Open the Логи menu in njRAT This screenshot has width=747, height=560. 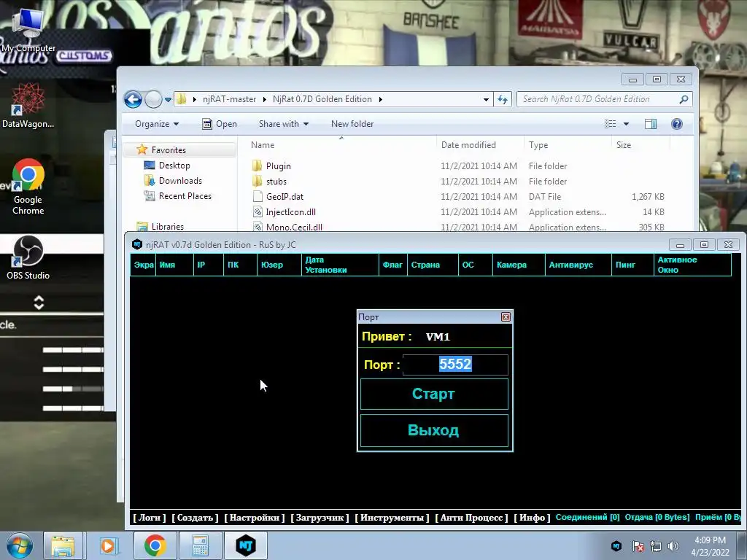coord(149,517)
